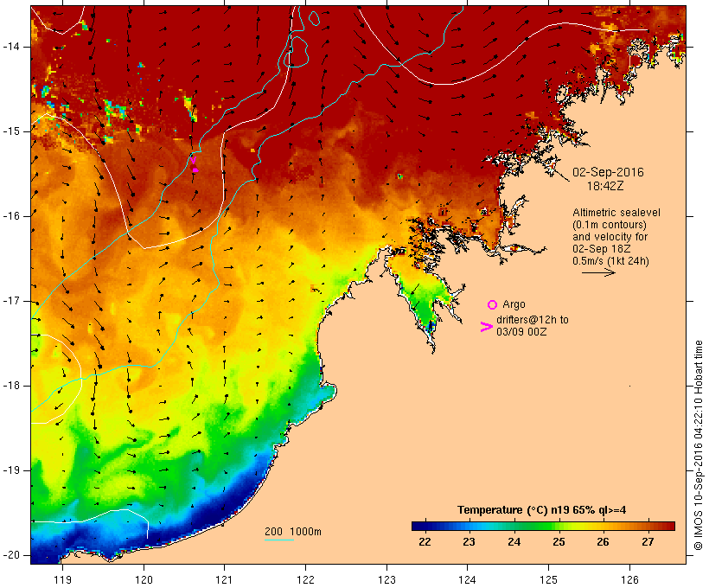
Task: Click the color bar value 24
Action: click(x=514, y=542)
